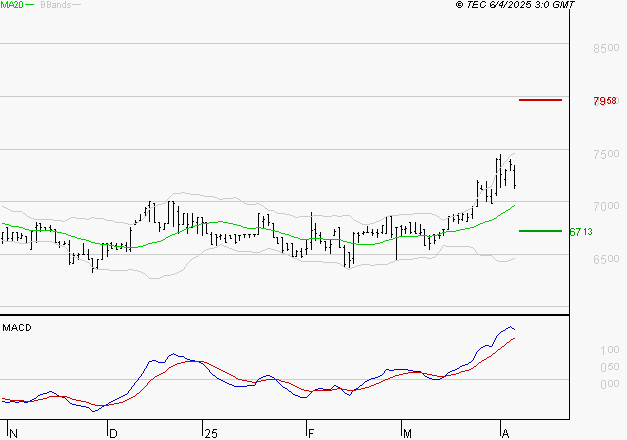The width and height of the screenshot is (627, 440).
Task: Click the 7500 price axis label
Action: [606, 154]
